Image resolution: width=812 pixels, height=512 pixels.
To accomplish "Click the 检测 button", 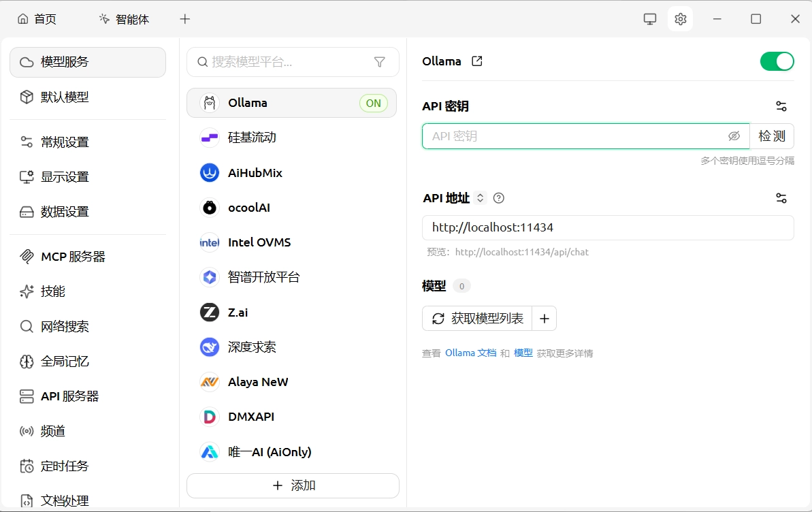I will pyautogui.click(x=772, y=136).
